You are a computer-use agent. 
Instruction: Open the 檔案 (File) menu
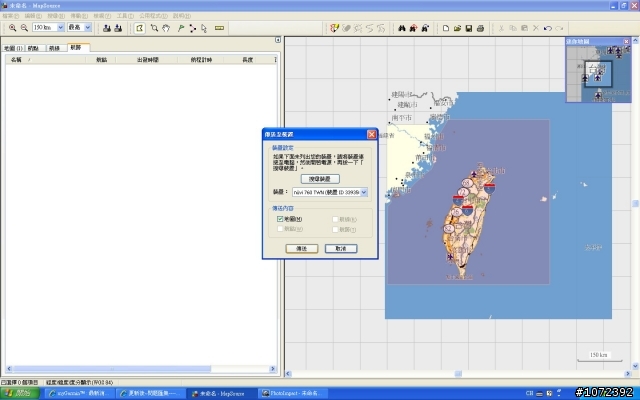point(11,16)
